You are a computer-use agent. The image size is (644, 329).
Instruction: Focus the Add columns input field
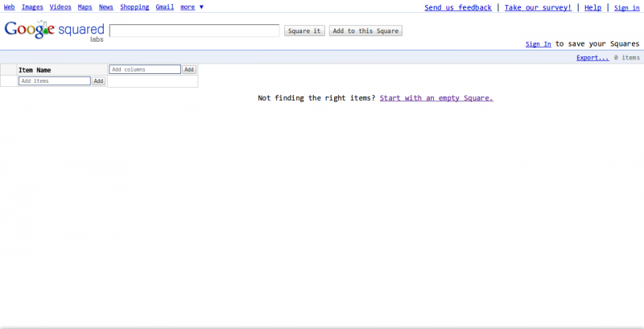(145, 69)
